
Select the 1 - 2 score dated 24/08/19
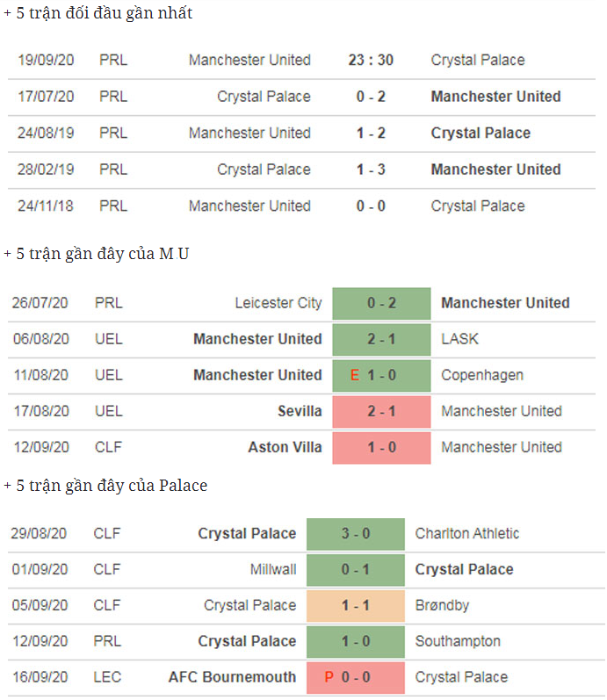[x=371, y=134]
